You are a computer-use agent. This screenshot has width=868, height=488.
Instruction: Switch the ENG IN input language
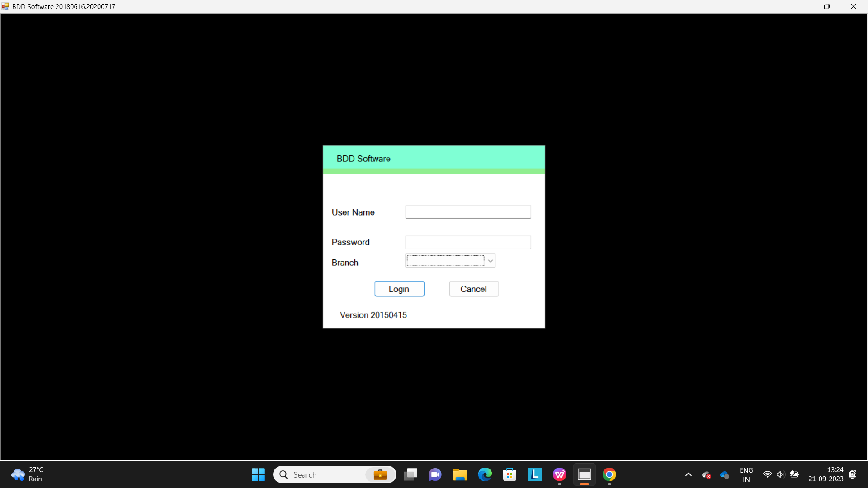coord(746,474)
